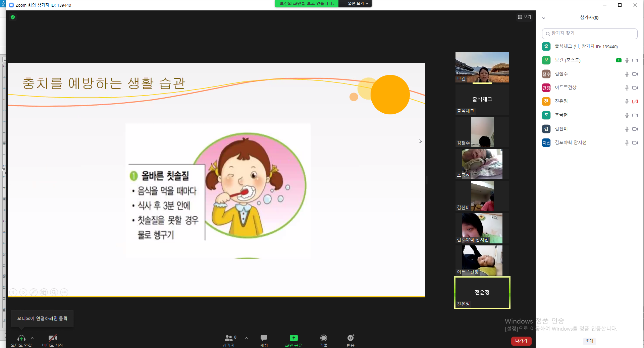The width and height of the screenshot is (644, 348).
Task: Expand participants options caret in toolbar
Action: point(247,338)
